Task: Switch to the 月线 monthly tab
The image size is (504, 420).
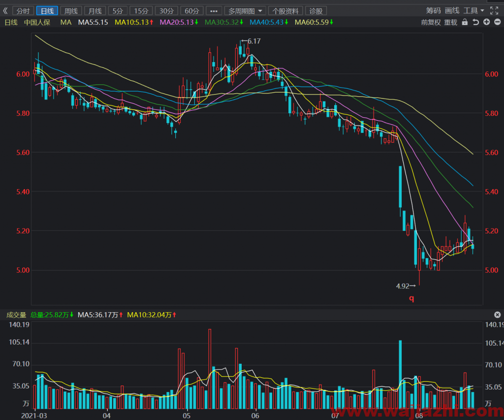Action: 95,11
